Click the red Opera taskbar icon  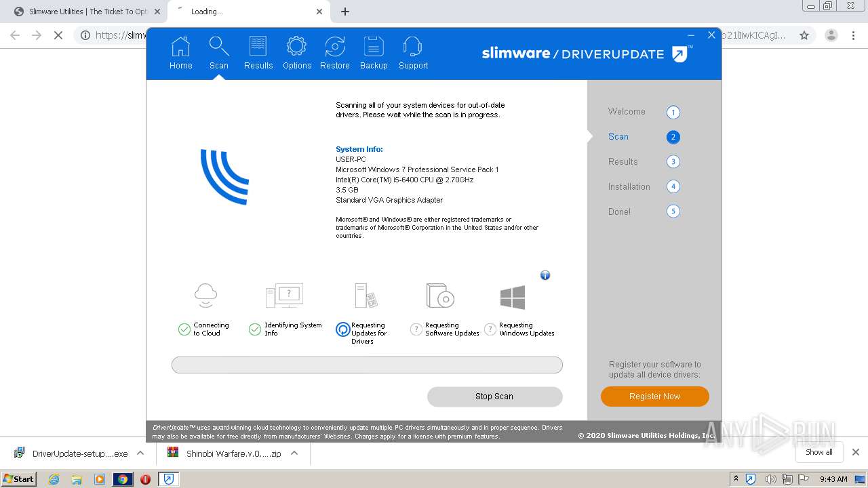[x=145, y=479]
